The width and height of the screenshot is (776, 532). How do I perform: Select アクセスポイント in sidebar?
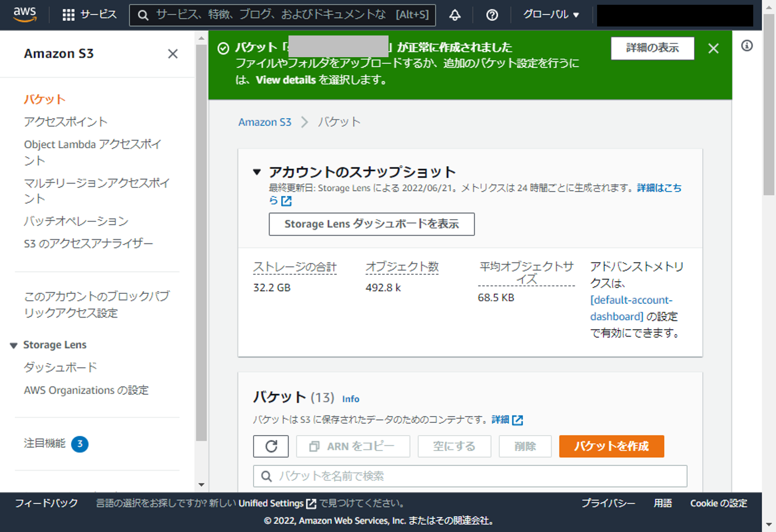point(66,122)
